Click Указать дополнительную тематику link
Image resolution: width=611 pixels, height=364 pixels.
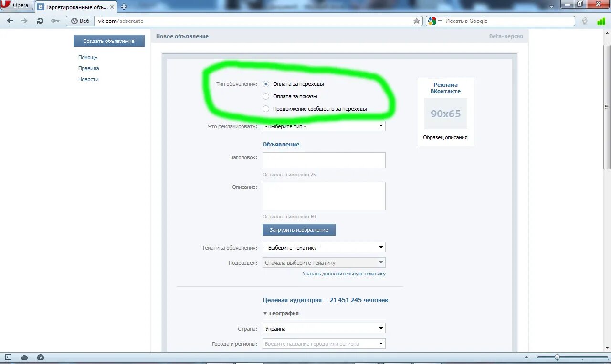pos(344,274)
